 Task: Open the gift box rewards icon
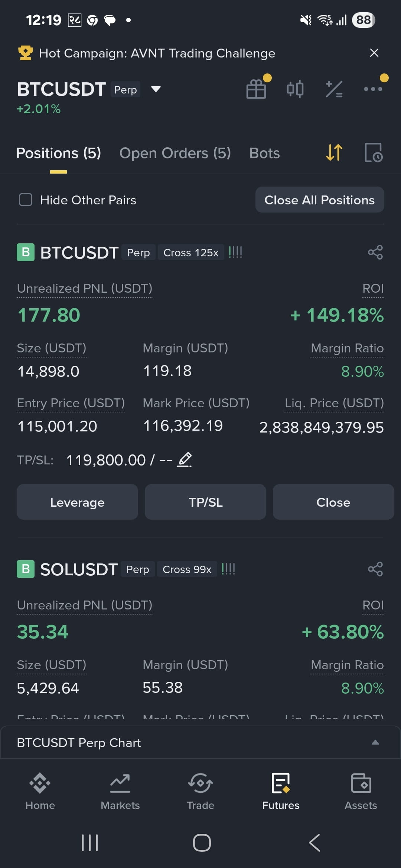pyautogui.click(x=256, y=89)
